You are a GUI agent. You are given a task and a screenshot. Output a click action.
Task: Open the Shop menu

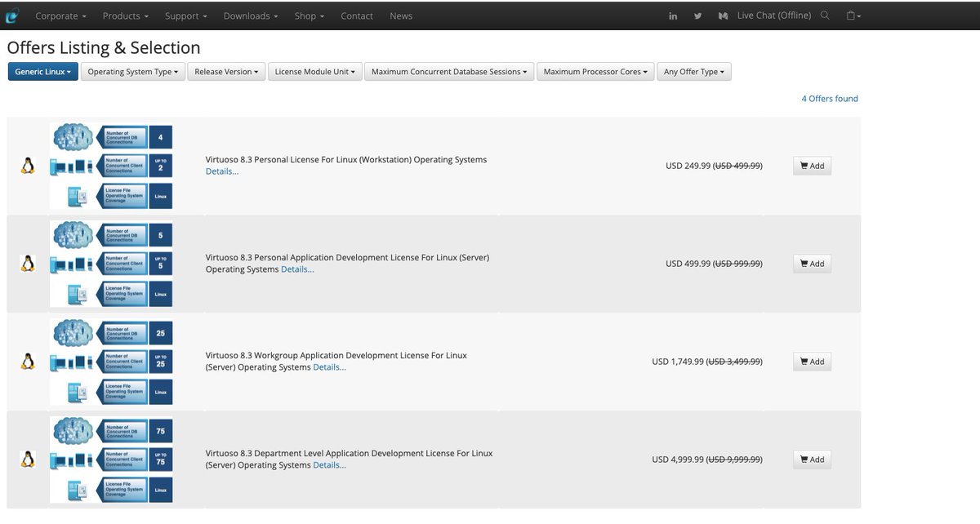tap(310, 16)
